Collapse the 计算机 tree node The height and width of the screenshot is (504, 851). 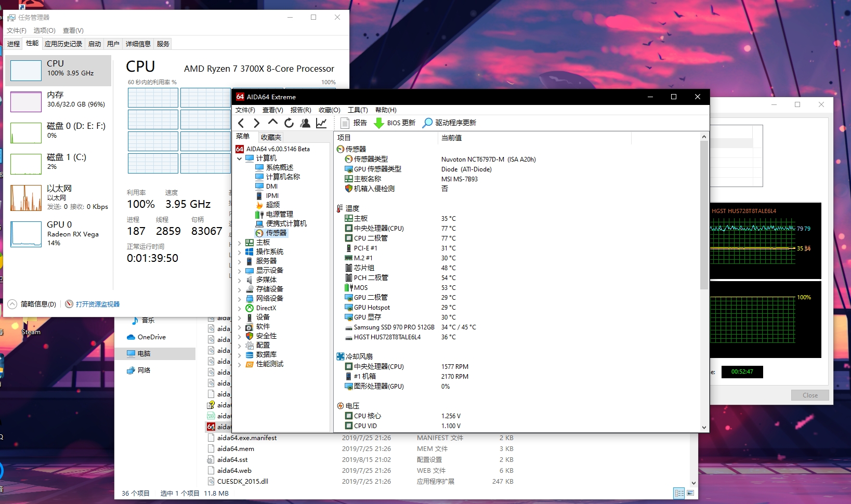pos(239,158)
